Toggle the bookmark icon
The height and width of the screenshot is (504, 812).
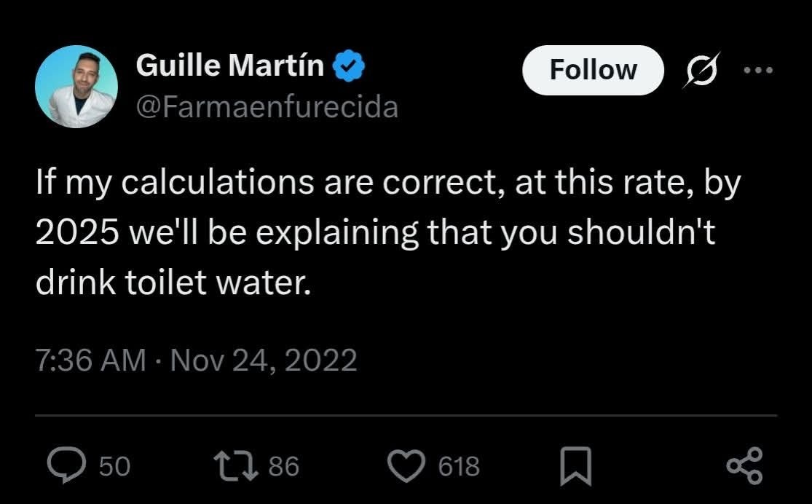575,466
